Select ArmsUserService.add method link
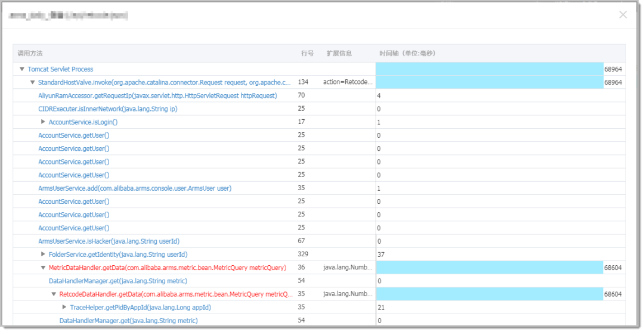Viewport: 644px width, 332px height. point(135,188)
